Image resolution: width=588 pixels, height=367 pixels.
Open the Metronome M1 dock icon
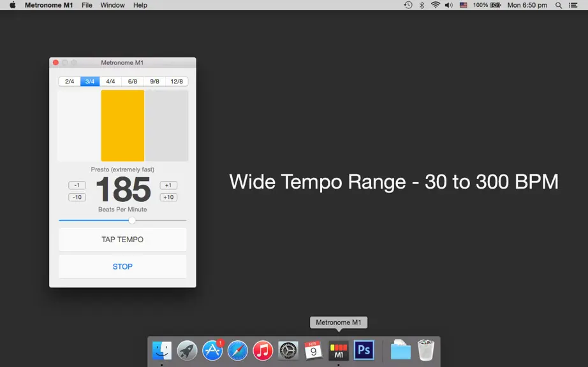coord(339,350)
